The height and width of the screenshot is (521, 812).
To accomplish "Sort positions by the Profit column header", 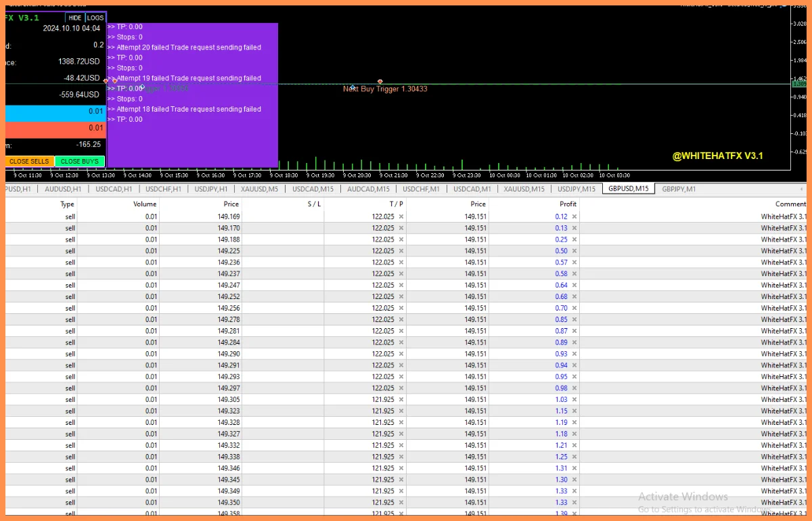I will 568,204.
